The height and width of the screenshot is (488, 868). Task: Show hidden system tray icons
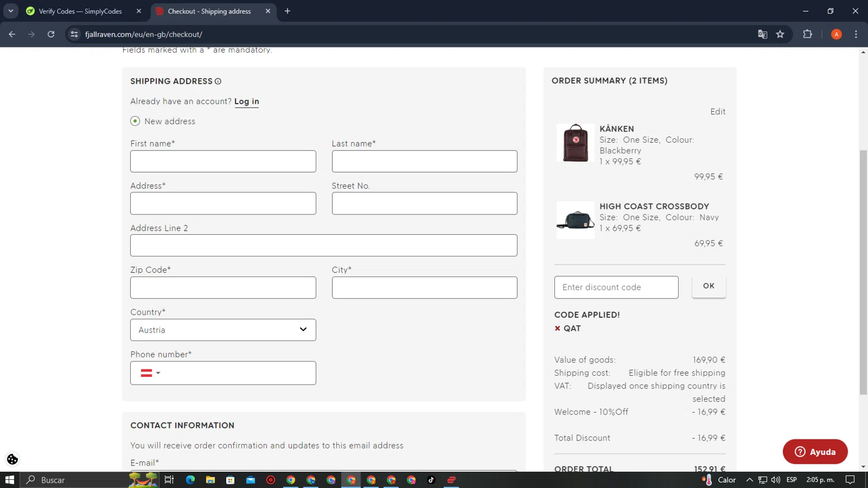pyautogui.click(x=749, y=480)
